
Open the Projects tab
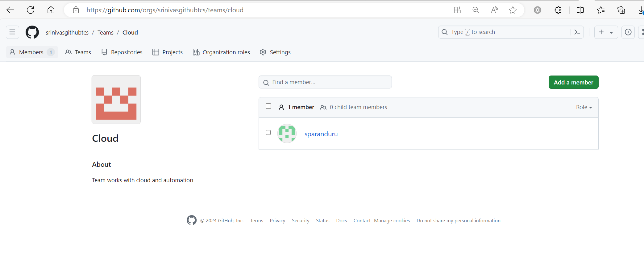pyautogui.click(x=168, y=52)
